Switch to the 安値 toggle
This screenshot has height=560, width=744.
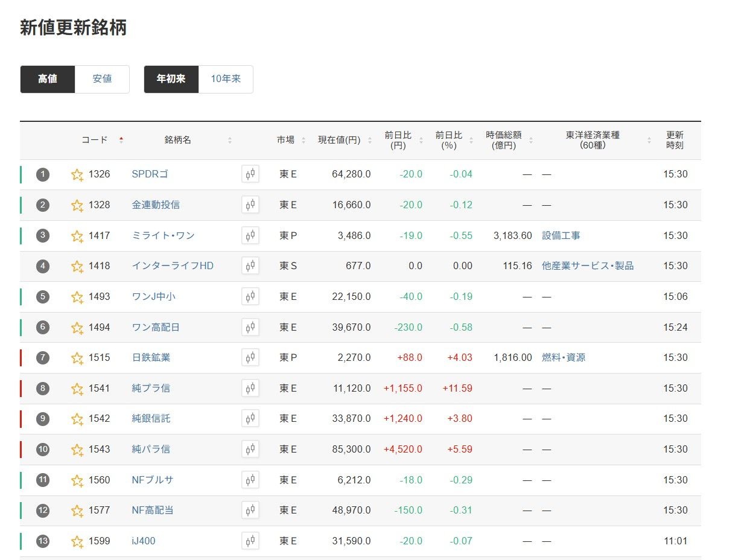[102, 79]
